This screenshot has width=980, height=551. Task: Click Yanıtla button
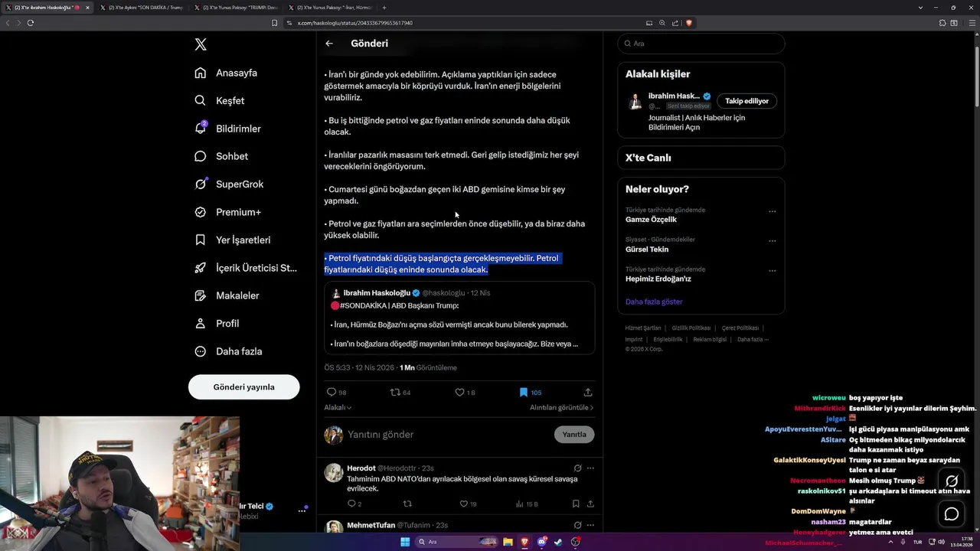click(x=574, y=435)
